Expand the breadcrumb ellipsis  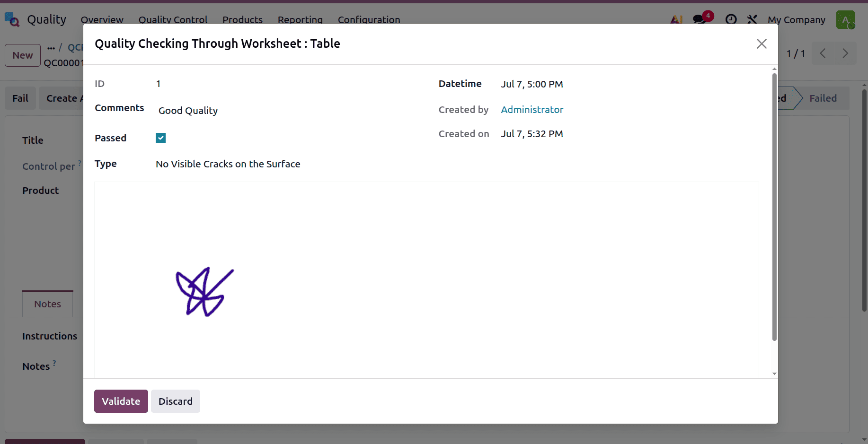pyautogui.click(x=51, y=48)
